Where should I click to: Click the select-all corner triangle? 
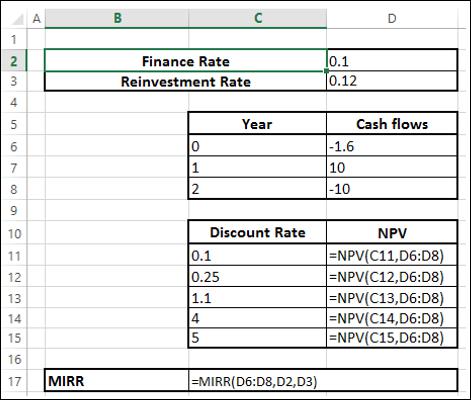pos(17,20)
